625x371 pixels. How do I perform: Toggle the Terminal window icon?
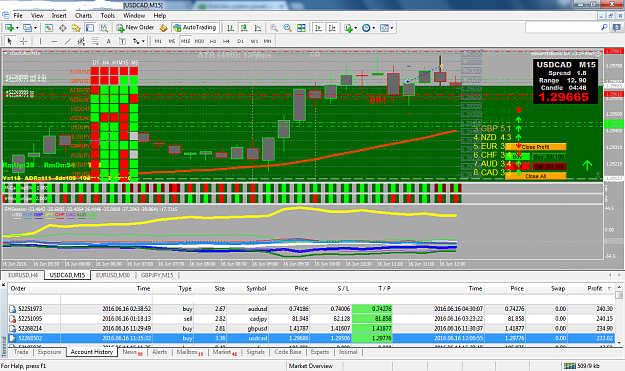coord(90,28)
